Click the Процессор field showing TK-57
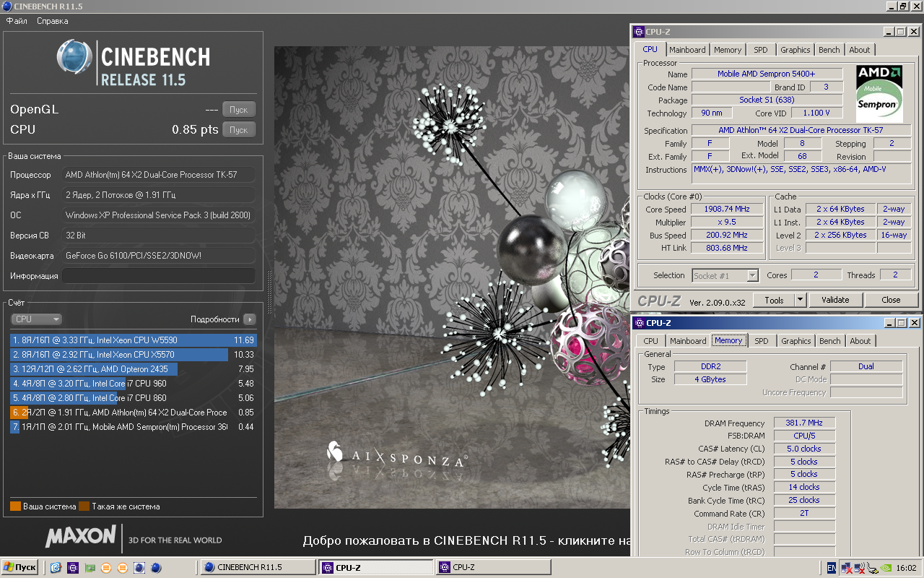Image resolution: width=924 pixels, height=578 pixels. point(159,175)
